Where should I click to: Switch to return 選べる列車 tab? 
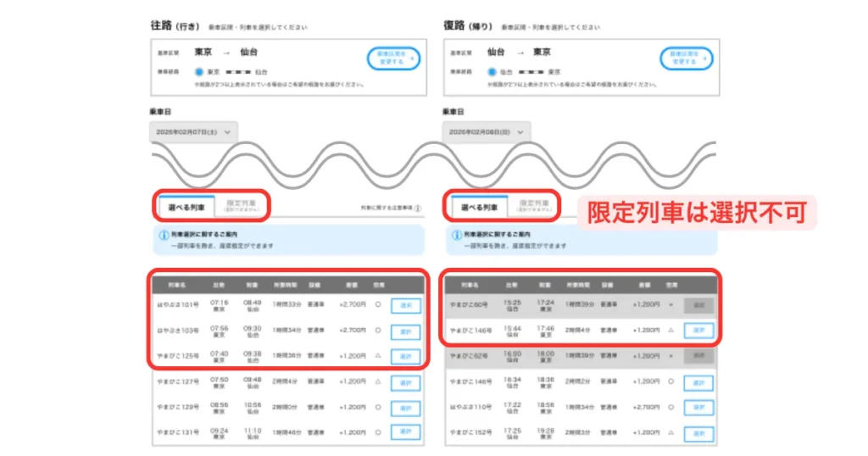click(x=480, y=207)
